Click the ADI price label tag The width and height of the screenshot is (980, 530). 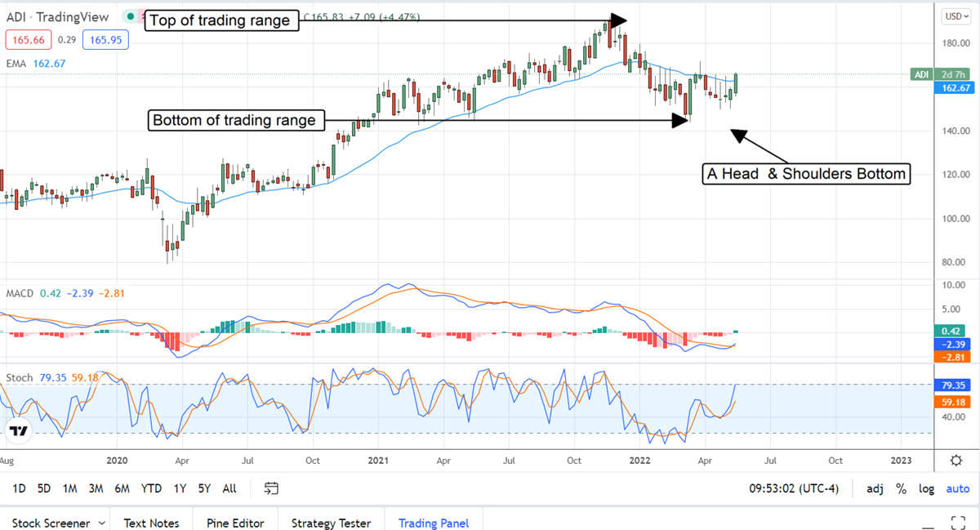pyautogui.click(x=921, y=75)
